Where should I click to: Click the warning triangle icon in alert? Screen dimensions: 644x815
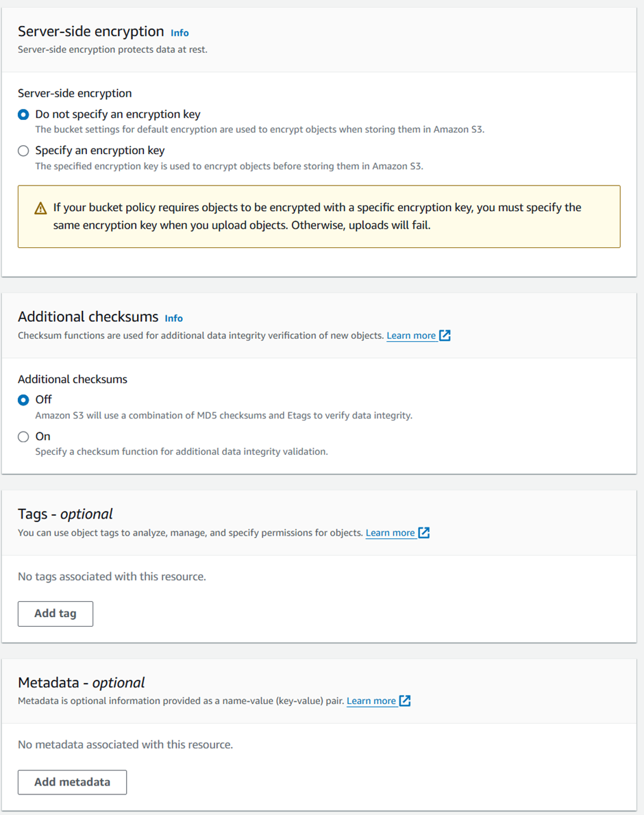(x=40, y=208)
